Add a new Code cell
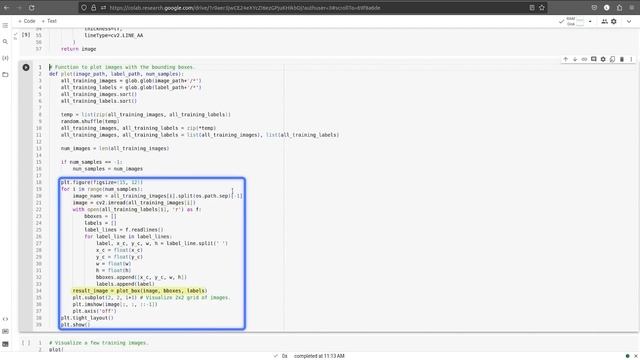 click(x=27, y=21)
